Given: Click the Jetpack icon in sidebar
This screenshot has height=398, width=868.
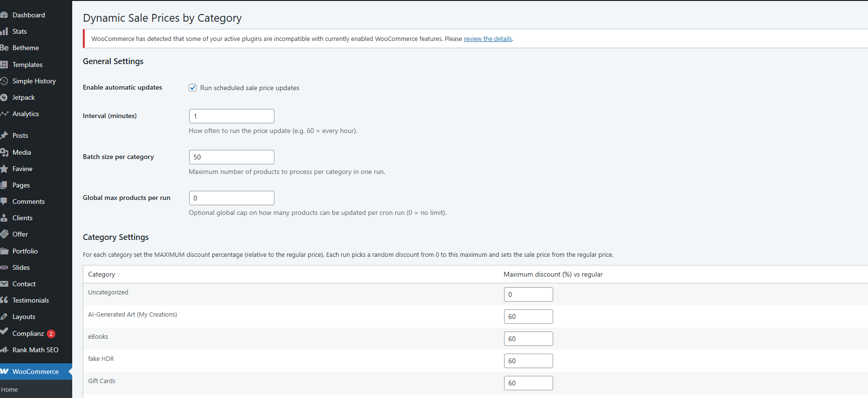Looking at the screenshot, I should (x=4, y=97).
